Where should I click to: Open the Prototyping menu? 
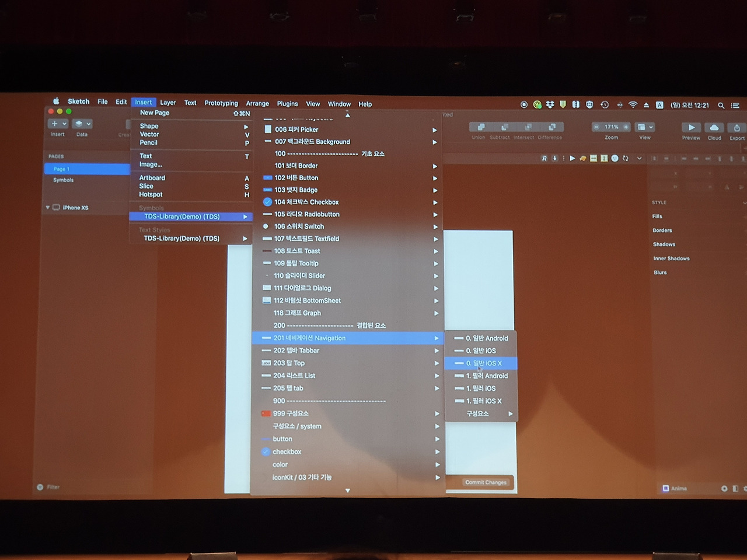(221, 103)
